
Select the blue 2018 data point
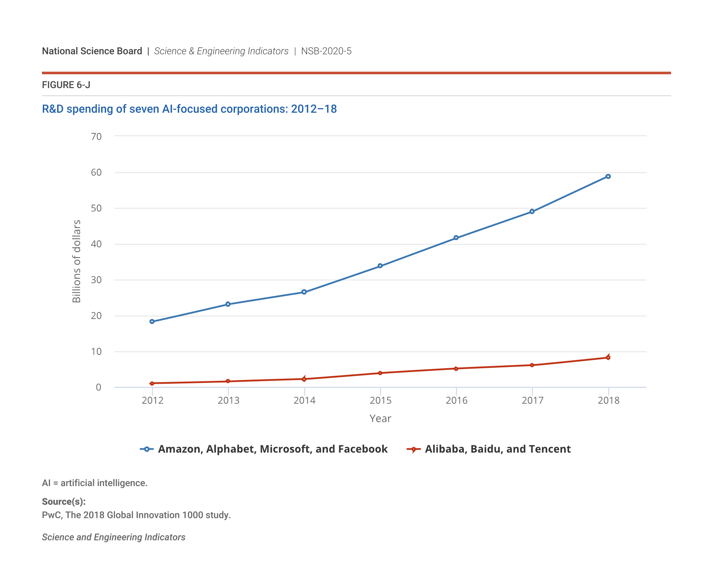coord(608,177)
